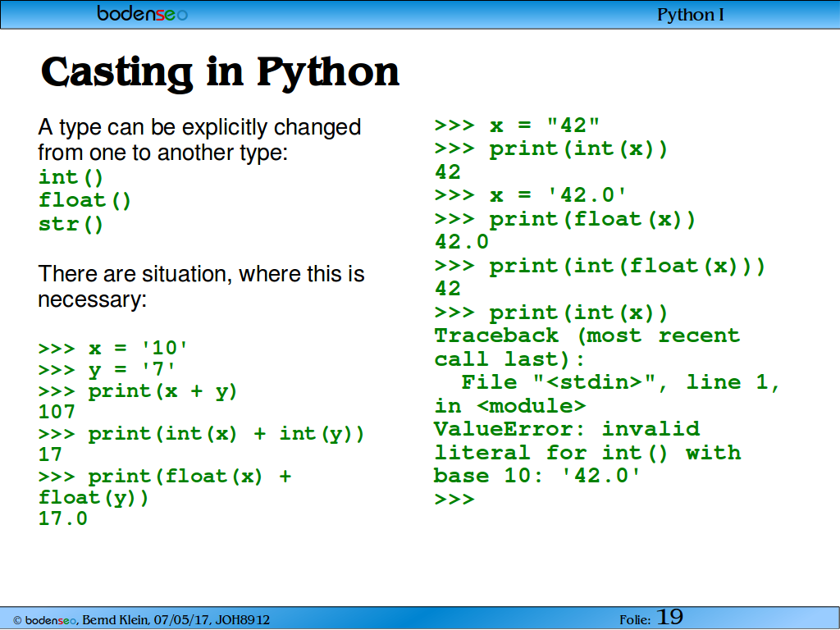The height and width of the screenshot is (630, 840).
Task: Click the code line y = '7'
Action: coord(107,370)
